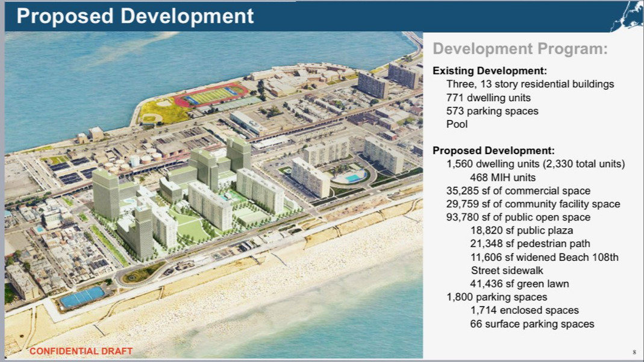644x362 pixels.
Task: Click the 18,820 sf public plaza line
Action: (522, 230)
